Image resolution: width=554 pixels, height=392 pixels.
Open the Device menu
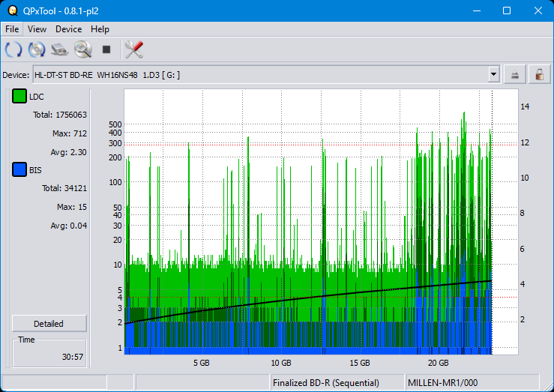[68, 29]
